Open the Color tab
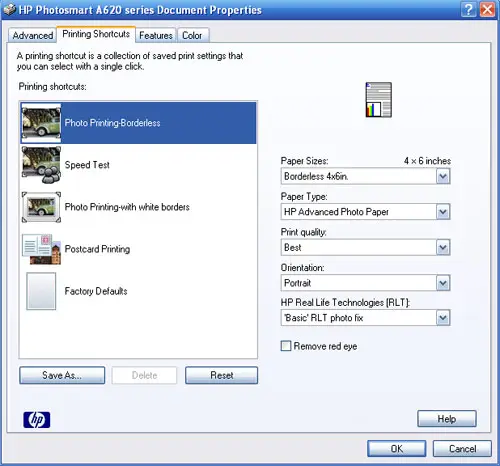This screenshot has width=500, height=466. tap(192, 35)
